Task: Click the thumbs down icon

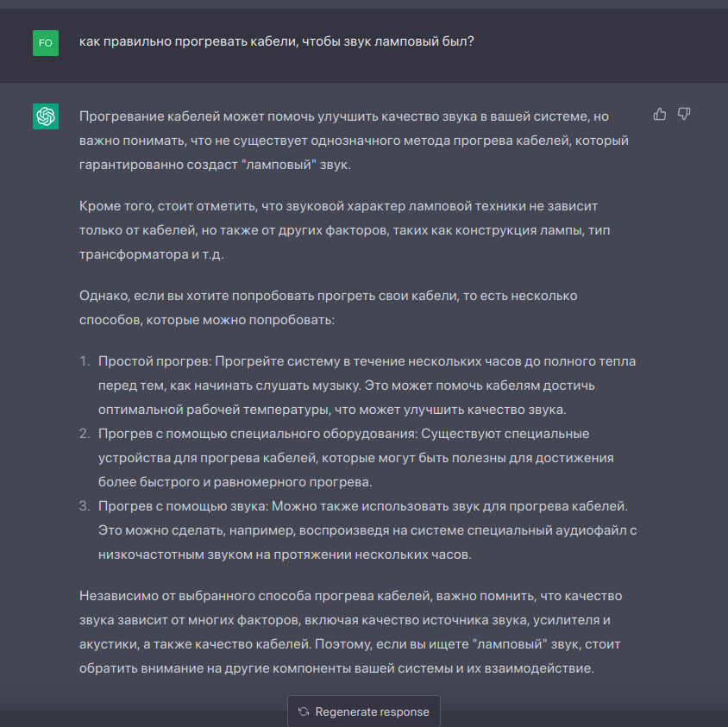Action: pos(684,115)
